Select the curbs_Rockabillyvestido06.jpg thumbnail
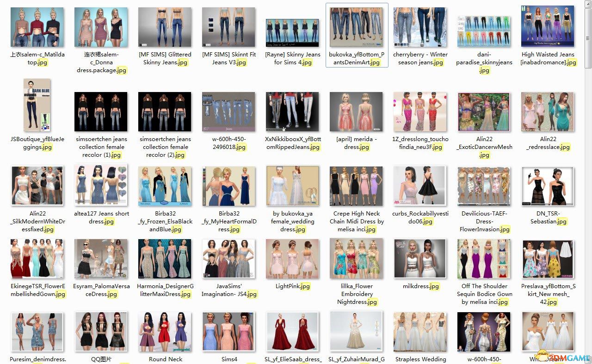 tap(420, 186)
